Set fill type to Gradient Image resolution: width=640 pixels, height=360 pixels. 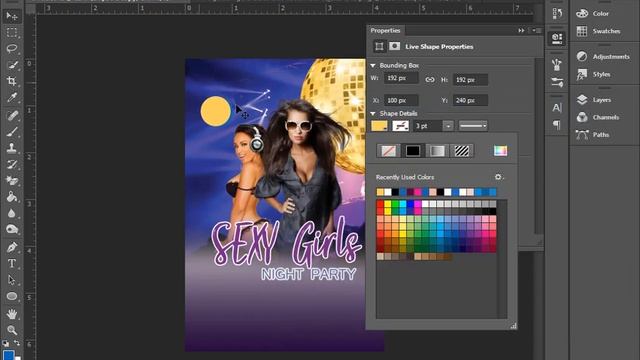pos(437,151)
